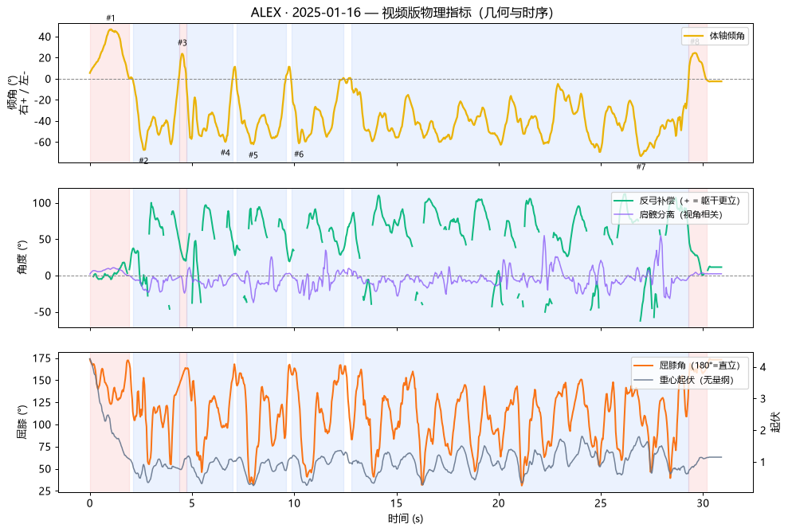Click the time-axis tick label 5
Image resolution: width=788 pixels, height=532 pixels.
click(192, 503)
